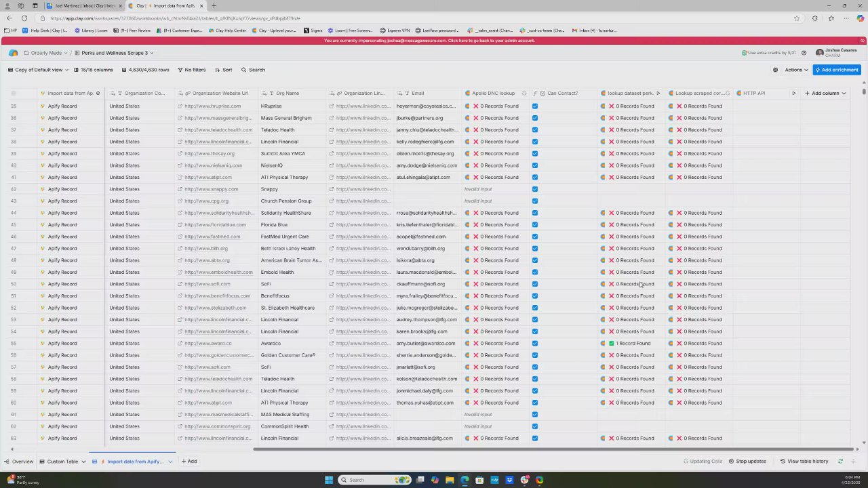This screenshot has width=868, height=488.
Task: Open the Email column header menu
Action: [x=429, y=93]
